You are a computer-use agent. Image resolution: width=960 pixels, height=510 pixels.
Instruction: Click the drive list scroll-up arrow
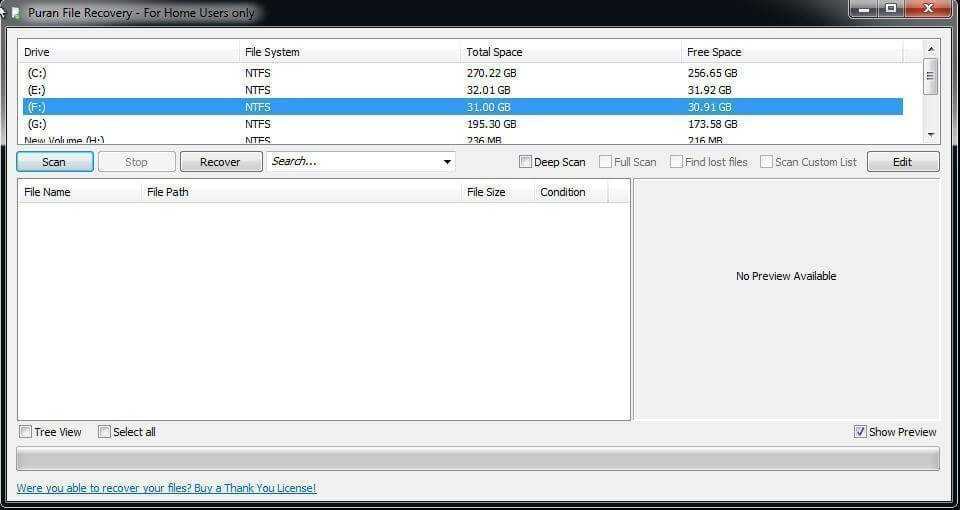pos(931,48)
